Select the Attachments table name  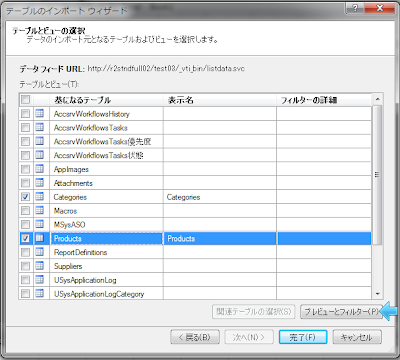[x=73, y=183]
